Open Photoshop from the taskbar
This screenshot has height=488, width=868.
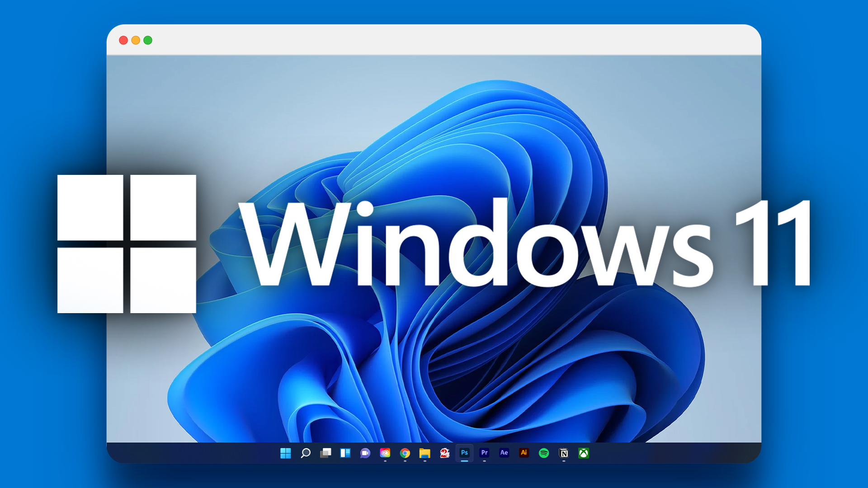464,453
